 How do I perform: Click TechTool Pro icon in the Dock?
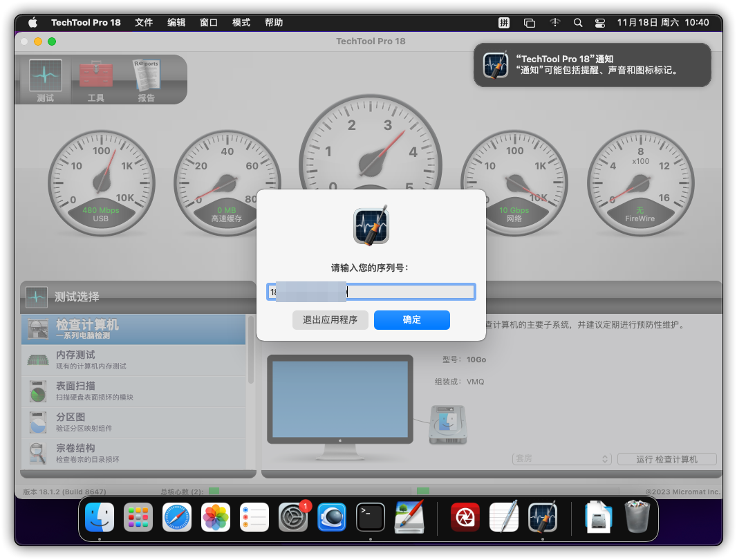pyautogui.click(x=543, y=517)
